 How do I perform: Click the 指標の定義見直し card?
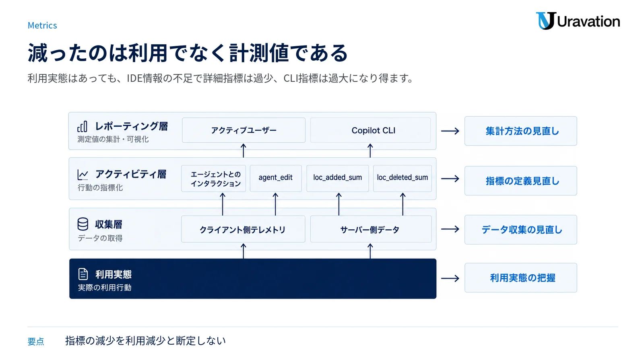[x=521, y=181]
